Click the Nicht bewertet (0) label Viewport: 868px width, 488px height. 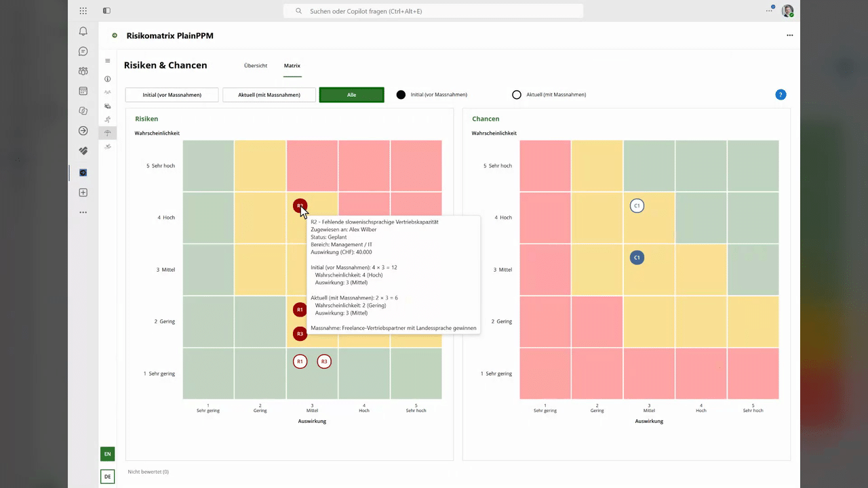pyautogui.click(x=149, y=472)
